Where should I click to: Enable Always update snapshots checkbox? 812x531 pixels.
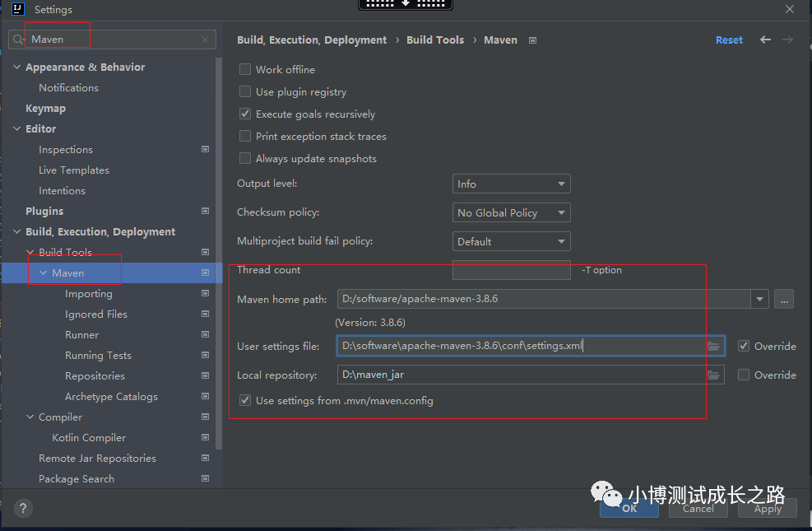[x=245, y=159]
